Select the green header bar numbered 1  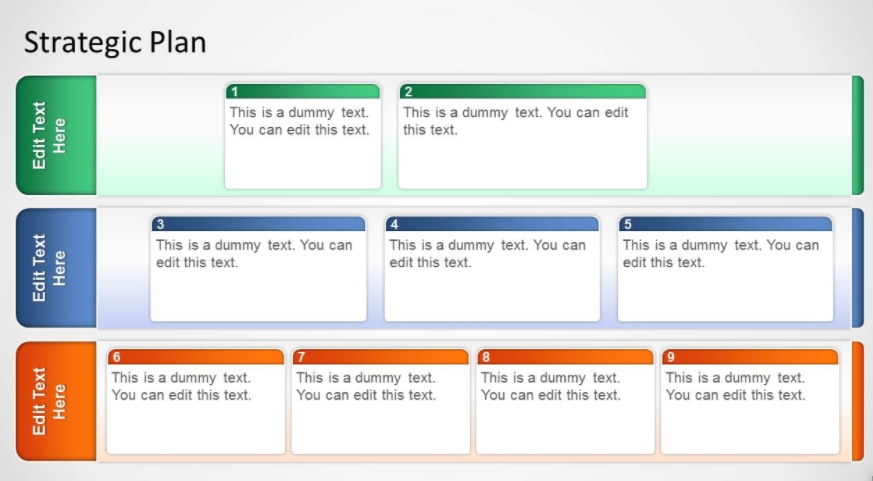coord(302,92)
